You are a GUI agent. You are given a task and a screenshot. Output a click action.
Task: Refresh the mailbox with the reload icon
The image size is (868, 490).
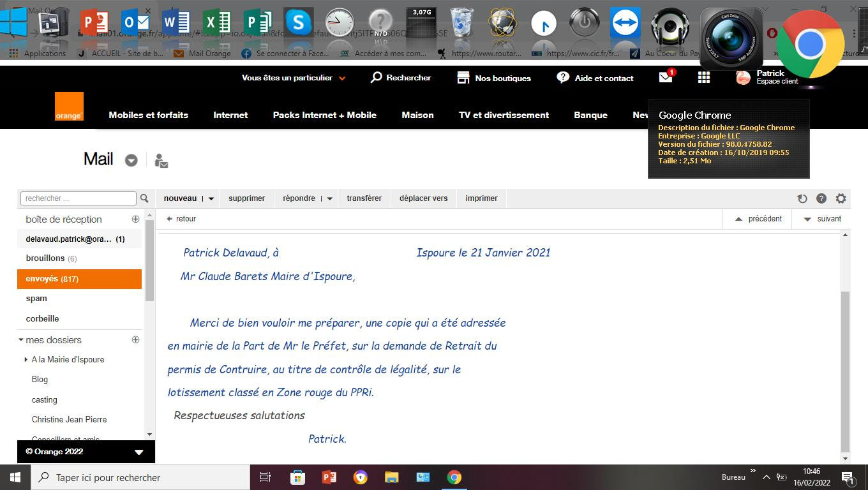tap(802, 198)
